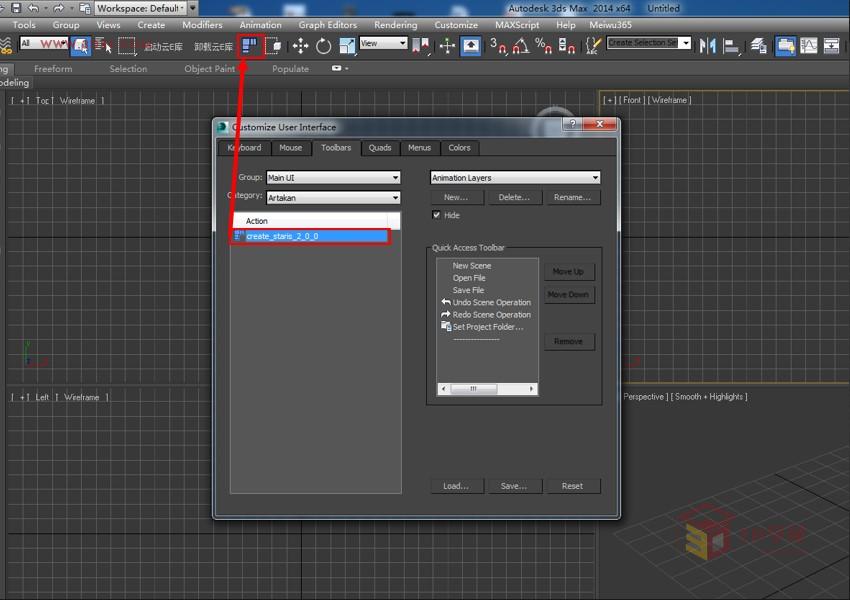The width and height of the screenshot is (850, 600).
Task: Click the Save File icon in title bar
Action: pyautogui.click(x=16, y=8)
